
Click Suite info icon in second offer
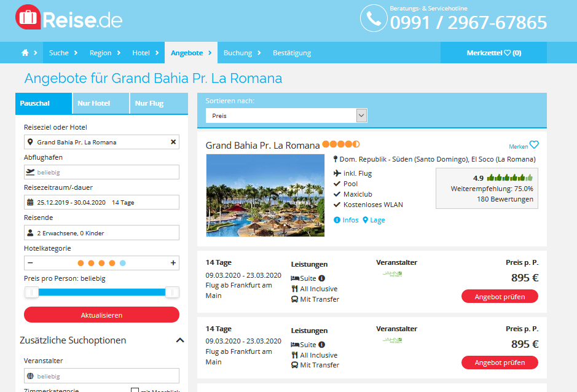pos(321,345)
